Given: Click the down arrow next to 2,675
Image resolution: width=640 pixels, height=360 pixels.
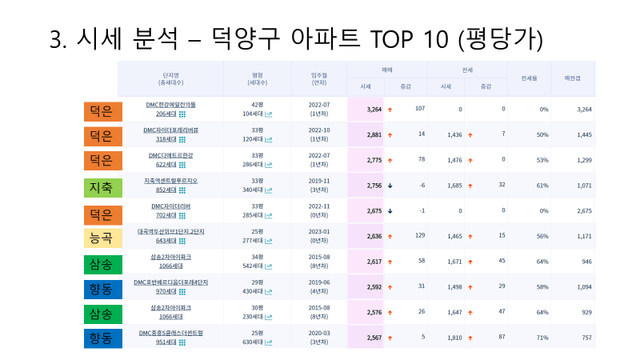Looking at the screenshot, I should point(390,211).
